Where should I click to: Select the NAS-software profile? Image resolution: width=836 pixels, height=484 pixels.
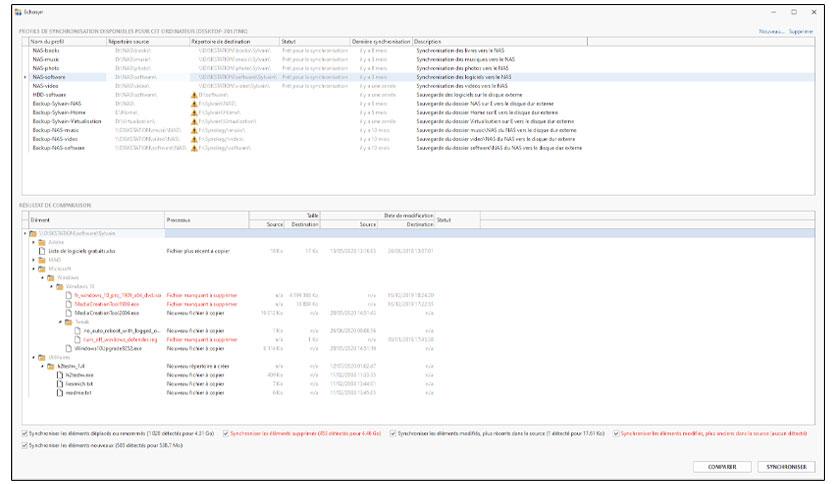click(49, 77)
